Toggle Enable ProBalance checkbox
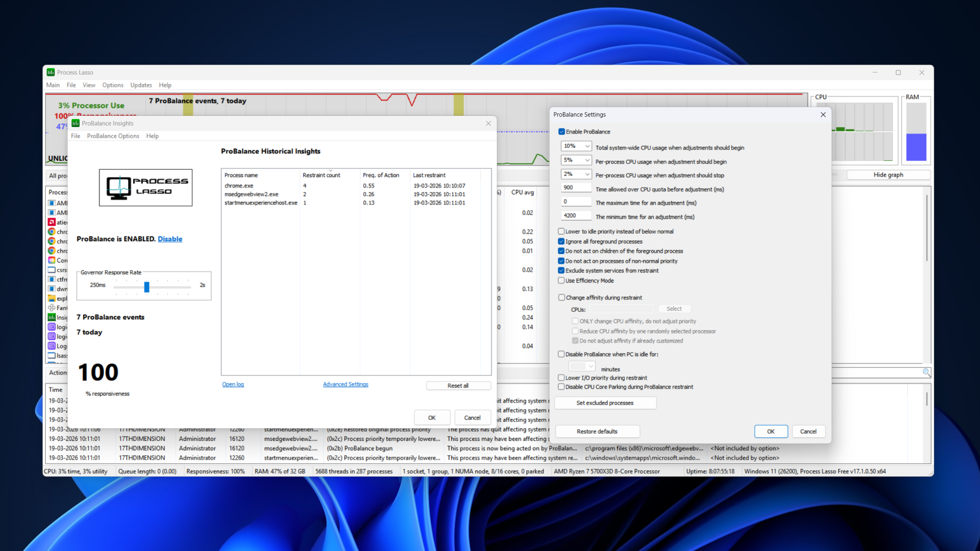Image resolution: width=980 pixels, height=551 pixels. (561, 132)
